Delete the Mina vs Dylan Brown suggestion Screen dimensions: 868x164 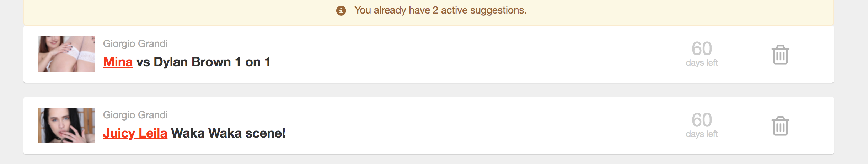[780, 55]
